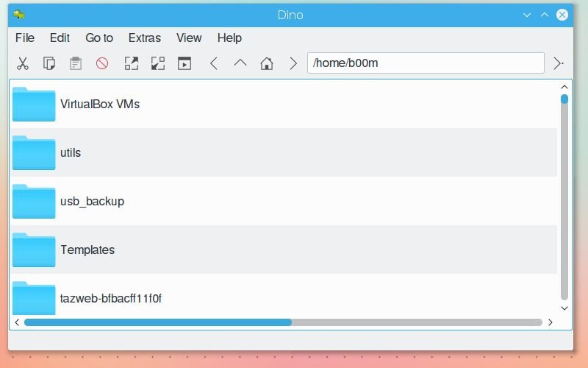Click the Templates name text
Image resolution: width=588 pixels, height=368 pixels.
point(87,250)
